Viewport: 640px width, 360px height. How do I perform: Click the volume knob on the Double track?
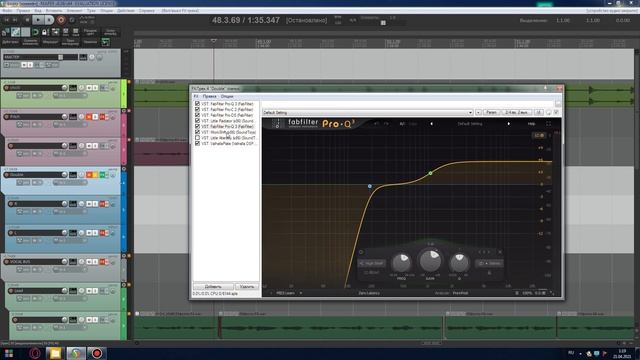[64, 175]
